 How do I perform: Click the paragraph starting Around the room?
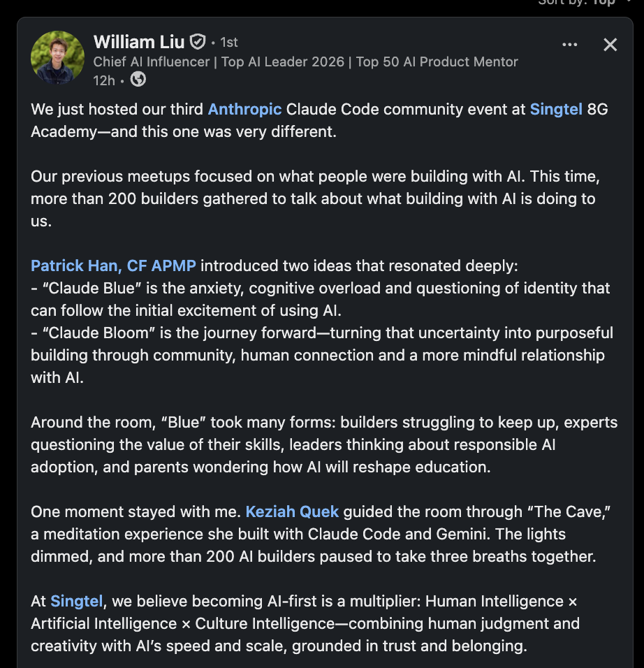[x=323, y=444]
